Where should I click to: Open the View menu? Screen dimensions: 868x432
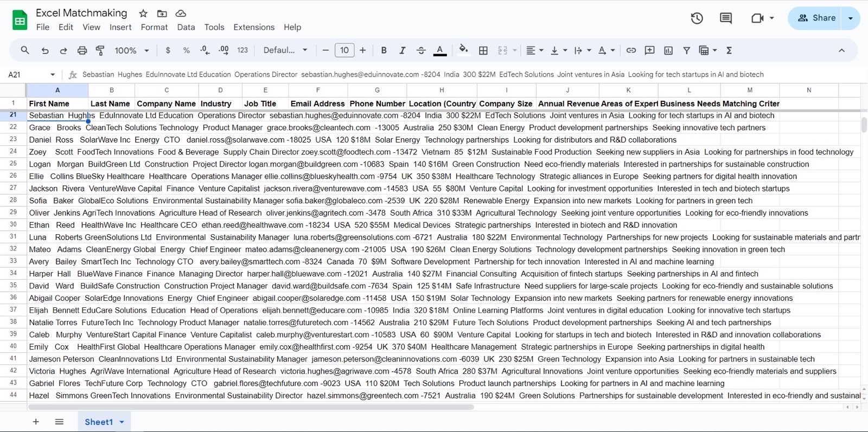(91, 27)
